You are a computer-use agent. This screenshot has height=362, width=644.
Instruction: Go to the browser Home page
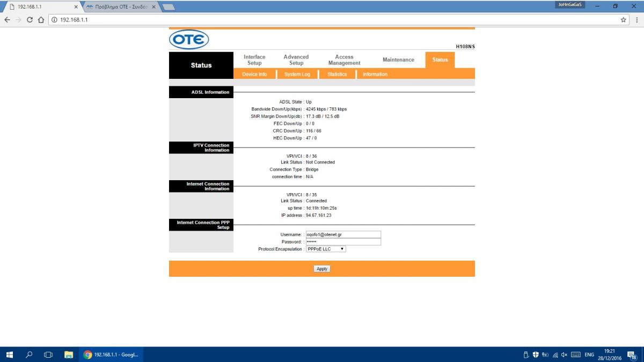pos(41,19)
